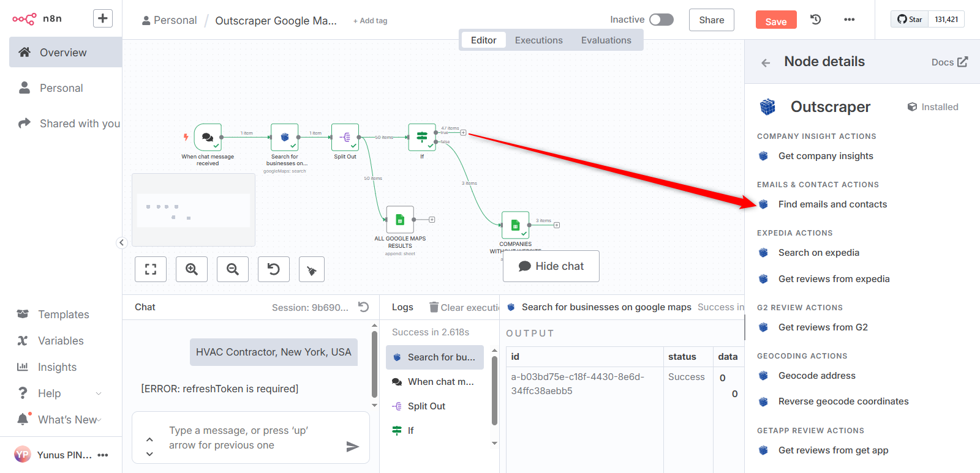Viewport: 980px width, 473px height.
Task: Open Templates in the sidebar
Action: click(x=61, y=315)
